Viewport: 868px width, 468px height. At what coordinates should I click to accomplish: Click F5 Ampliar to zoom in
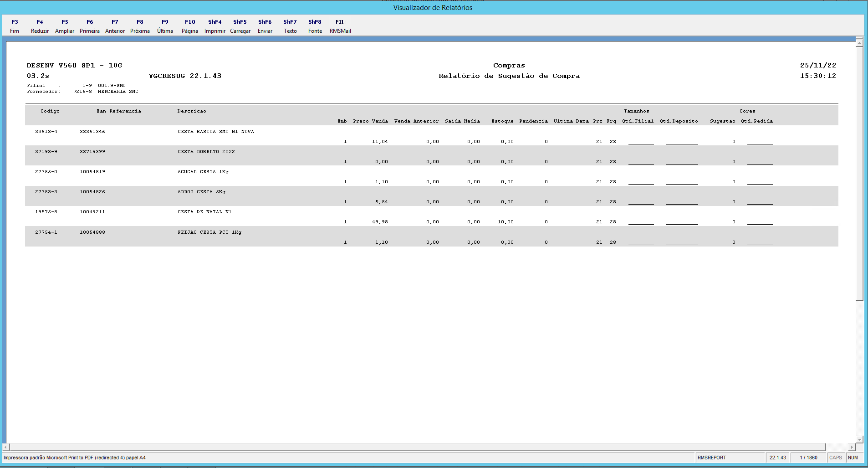click(65, 26)
